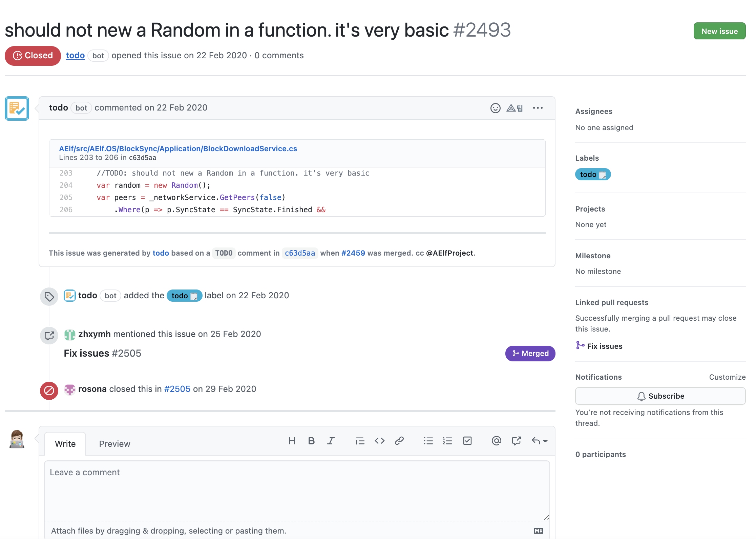Click the merge icon beside Fix issues
Viewport: 756px width, 539px height.
point(580,345)
